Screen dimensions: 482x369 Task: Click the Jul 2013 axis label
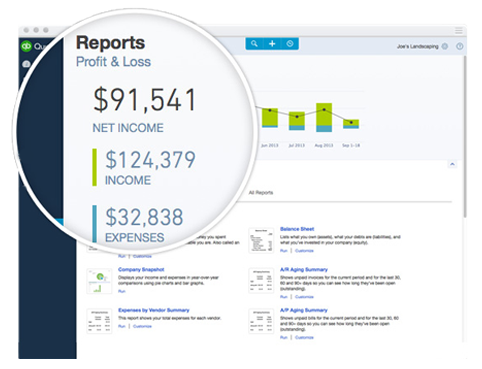[x=297, y=145]
